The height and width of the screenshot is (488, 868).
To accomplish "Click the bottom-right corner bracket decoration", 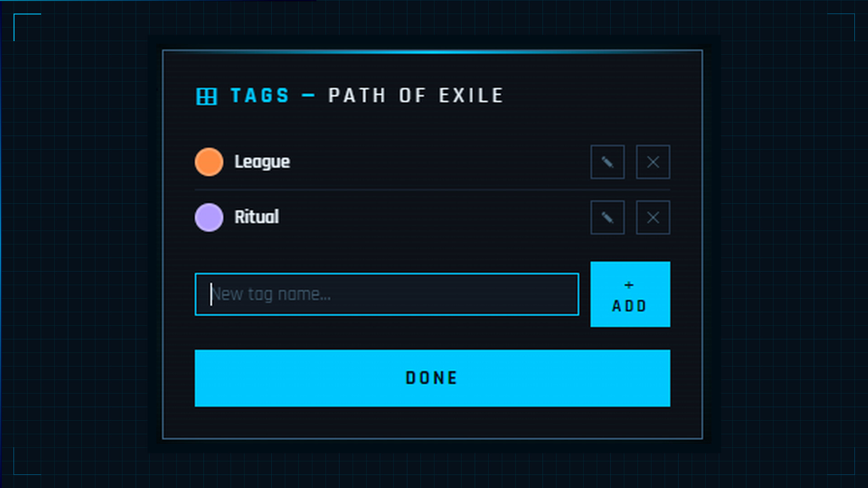I will click(x=848, y=468).
